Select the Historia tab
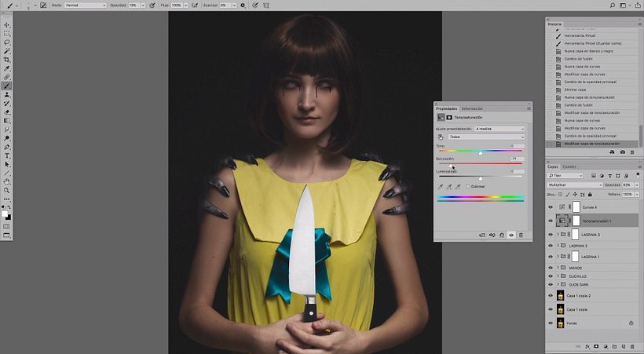 (554, 24)
